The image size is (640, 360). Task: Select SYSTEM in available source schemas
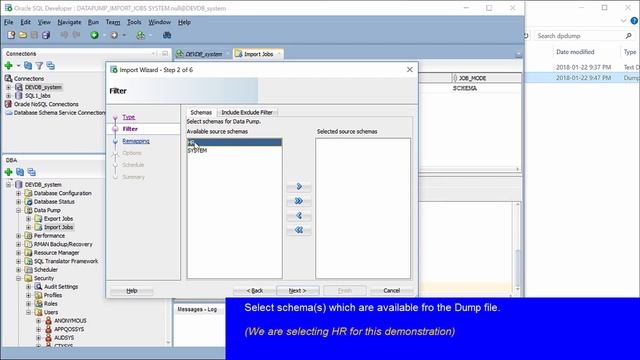pyautogui.click(x=234, y=151)
